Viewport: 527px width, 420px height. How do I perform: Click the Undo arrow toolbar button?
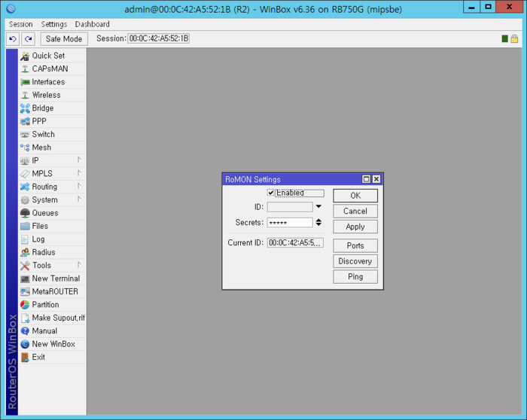click(x=13, y=39)
